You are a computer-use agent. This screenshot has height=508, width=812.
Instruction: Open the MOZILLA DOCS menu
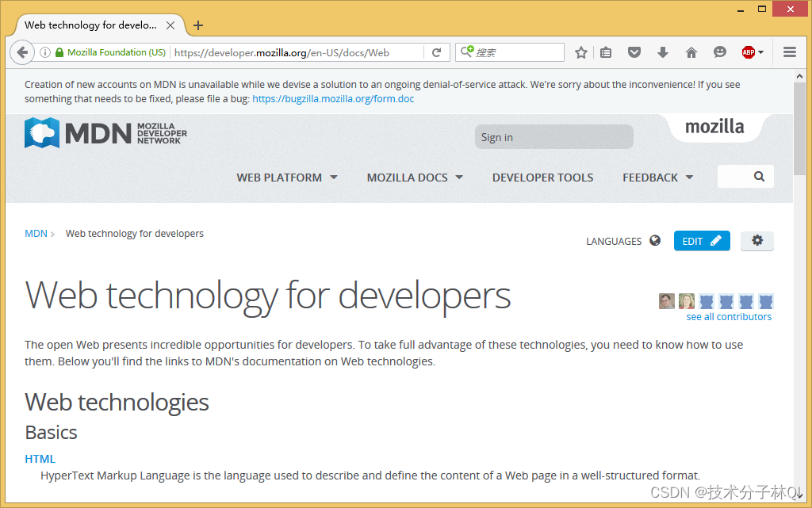(x=407, y=178)
